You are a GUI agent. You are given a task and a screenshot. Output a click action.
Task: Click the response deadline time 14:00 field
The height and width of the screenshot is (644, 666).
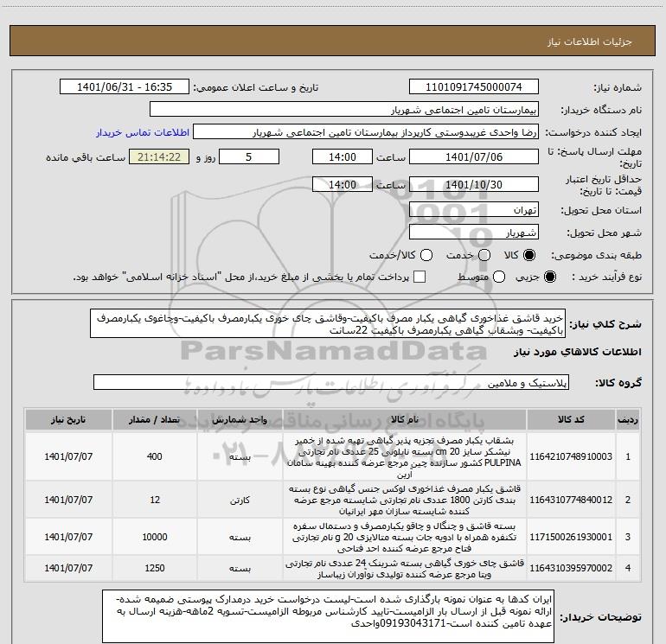point(343,156)
